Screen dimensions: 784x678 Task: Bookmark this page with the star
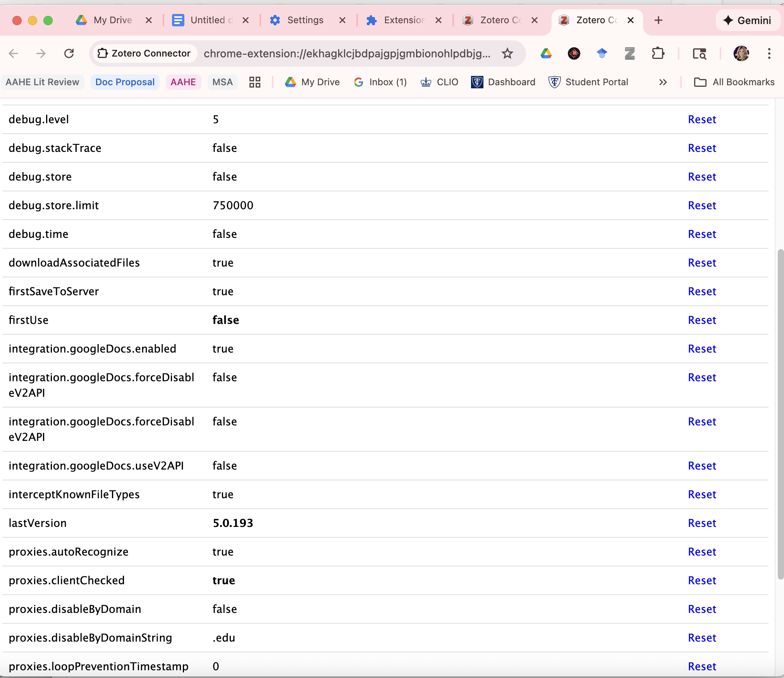click(507, 53)
